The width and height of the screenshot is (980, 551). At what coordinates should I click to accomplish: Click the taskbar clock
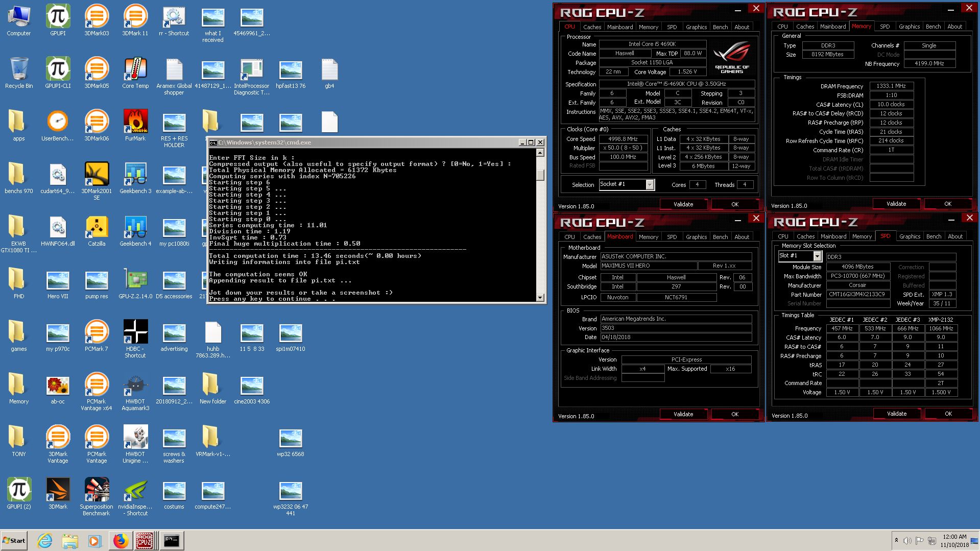click(x=954, y=541)
